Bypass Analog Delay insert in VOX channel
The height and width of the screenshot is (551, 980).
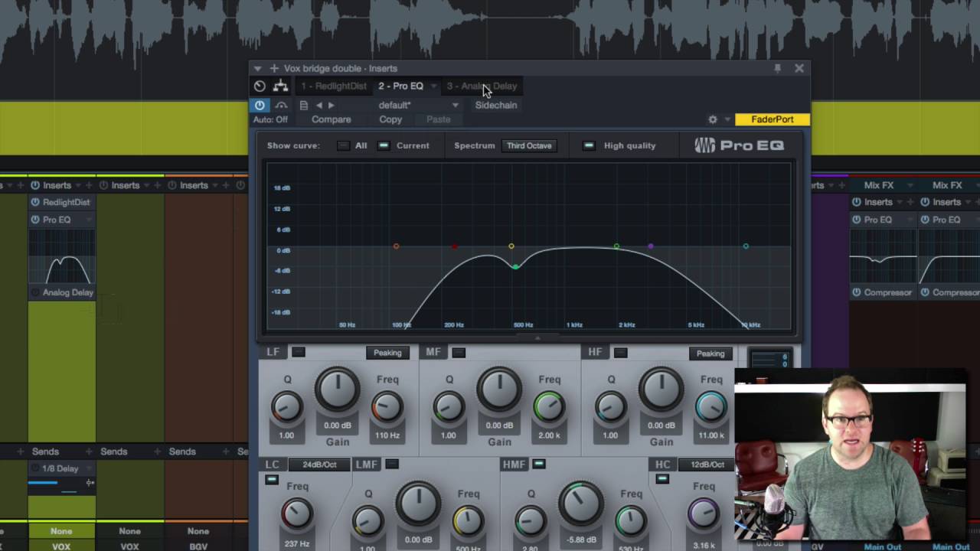tap(35, 292)
